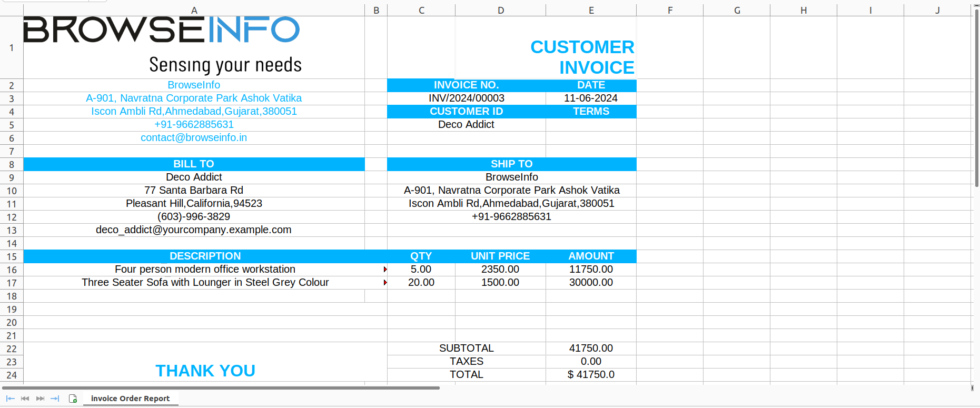The height and width of the screenshot is (408, 980).
Task: Go to the previous sheet arrow
Action: tap(25, 399)
